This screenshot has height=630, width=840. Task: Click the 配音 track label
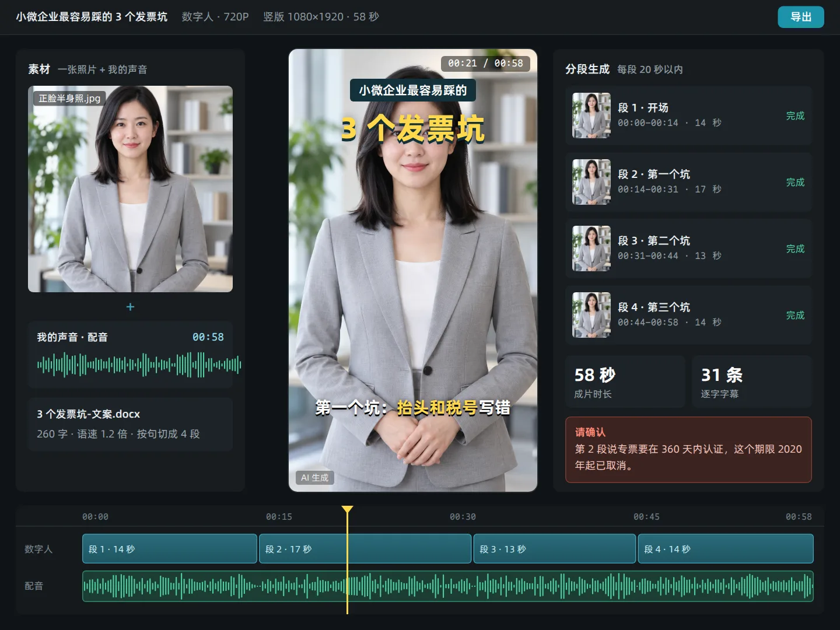pyautogui.click(x=34, y=586)
